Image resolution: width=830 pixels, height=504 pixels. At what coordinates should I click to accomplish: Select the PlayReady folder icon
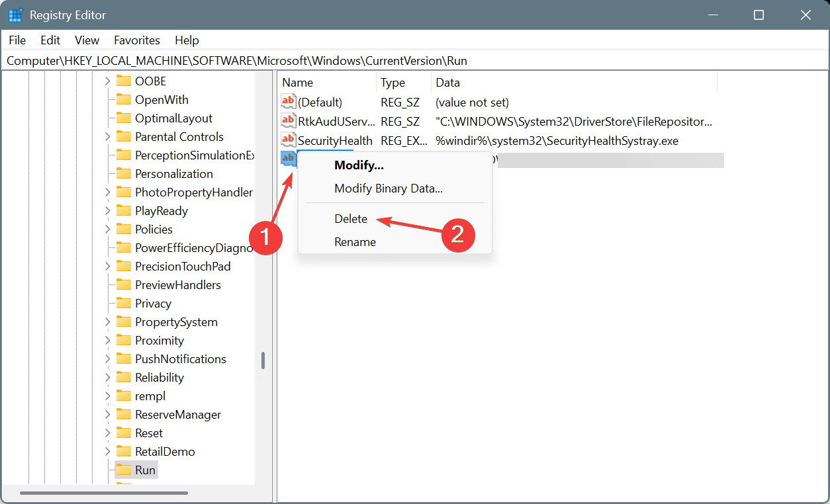[123, 211]
